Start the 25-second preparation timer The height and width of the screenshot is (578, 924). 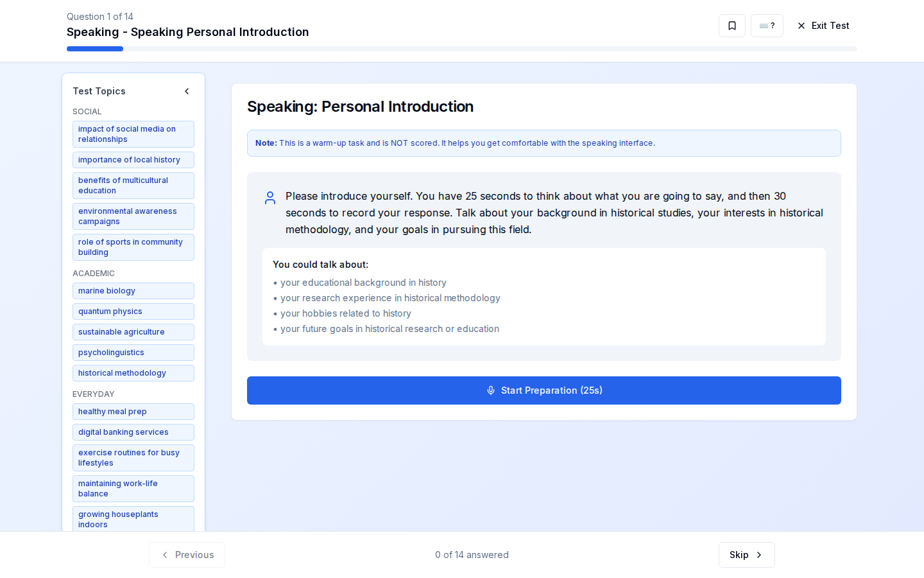click(544, 390)
